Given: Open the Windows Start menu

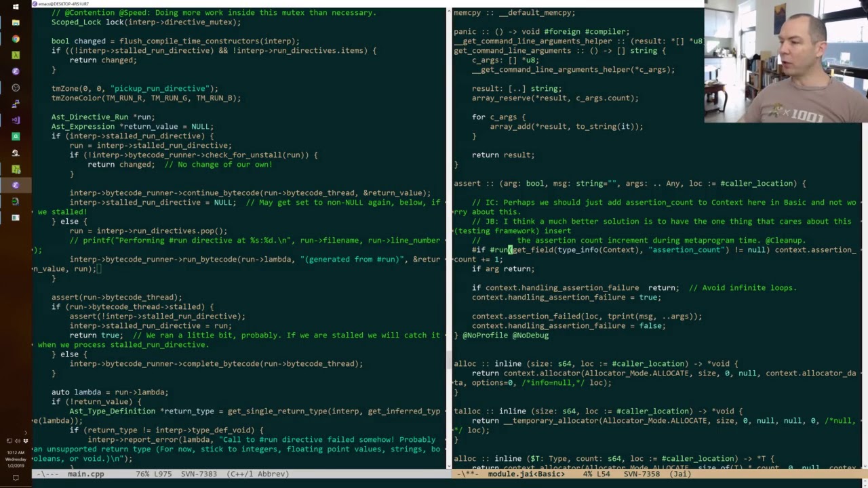Looking at the screenshot, I should pyautogui.click(x=16, y=7).
